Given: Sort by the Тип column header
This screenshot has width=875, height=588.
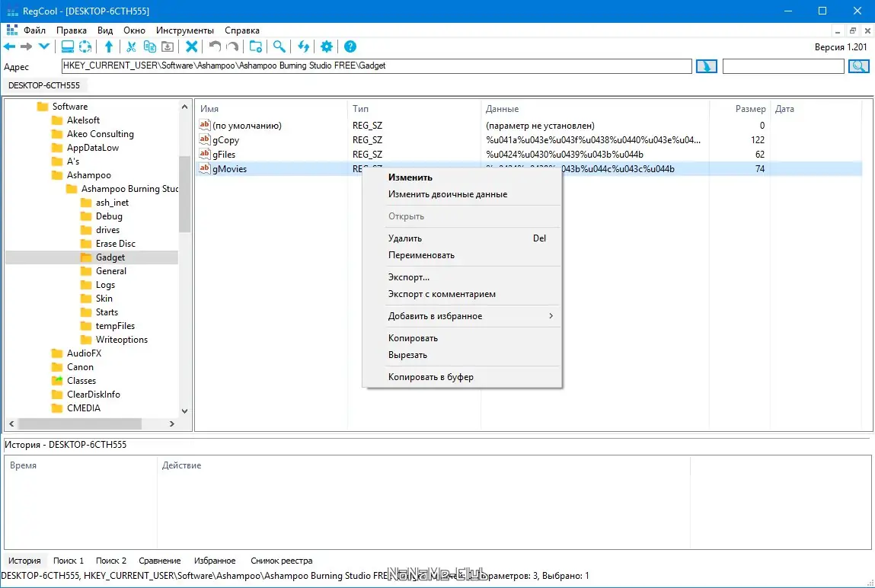Looking at the screenshot, I should (414, 109).
